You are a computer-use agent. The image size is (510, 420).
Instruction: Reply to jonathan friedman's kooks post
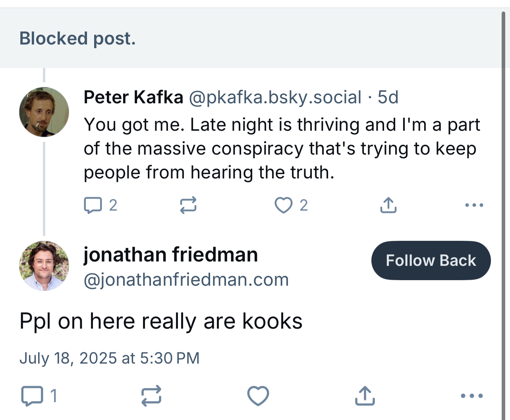(32, 396)
